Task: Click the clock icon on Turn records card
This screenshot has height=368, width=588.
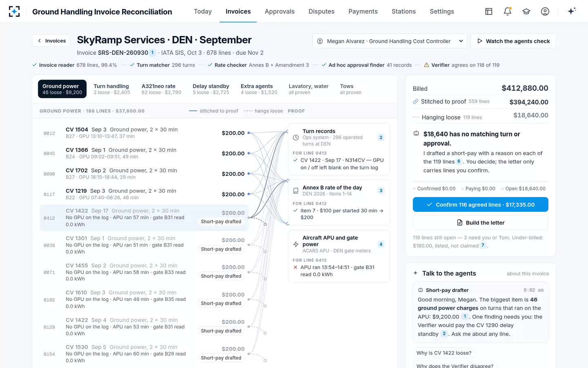Action: 296,137
